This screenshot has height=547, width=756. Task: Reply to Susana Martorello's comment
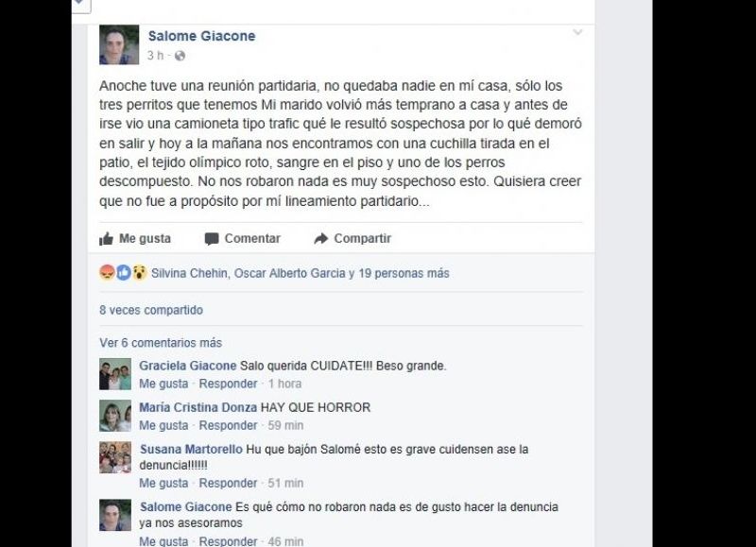click(x=228, y=483)
